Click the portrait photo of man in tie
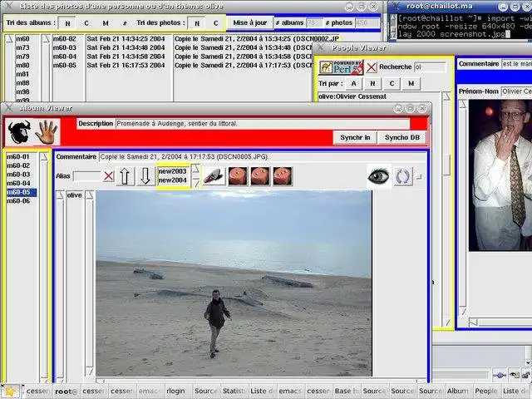 pos(500,175)
